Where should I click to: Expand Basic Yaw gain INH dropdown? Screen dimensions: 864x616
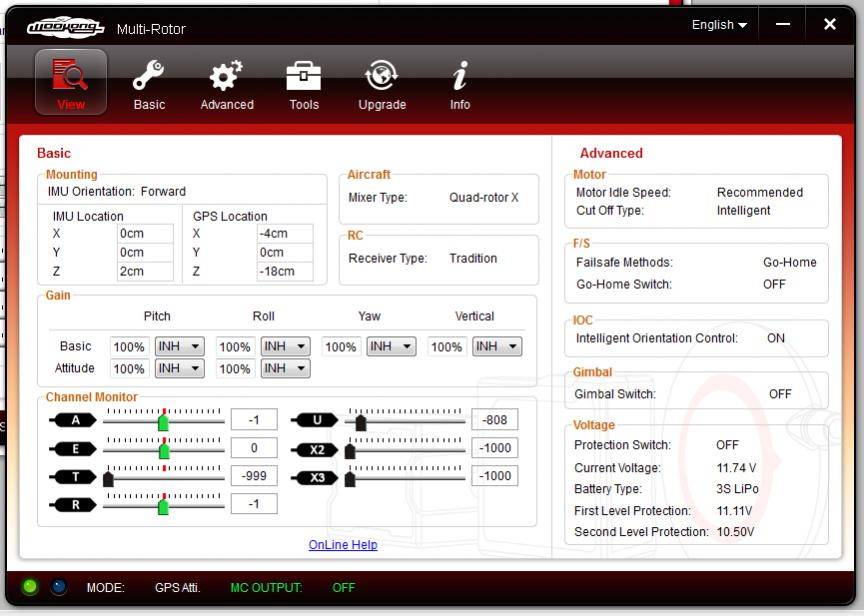tap(392, 347)
